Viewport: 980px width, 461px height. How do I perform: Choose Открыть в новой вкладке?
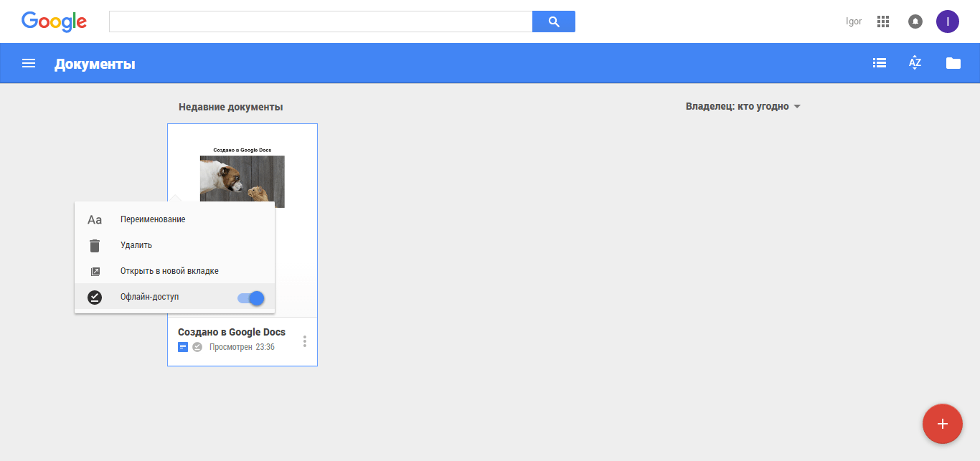169,271
